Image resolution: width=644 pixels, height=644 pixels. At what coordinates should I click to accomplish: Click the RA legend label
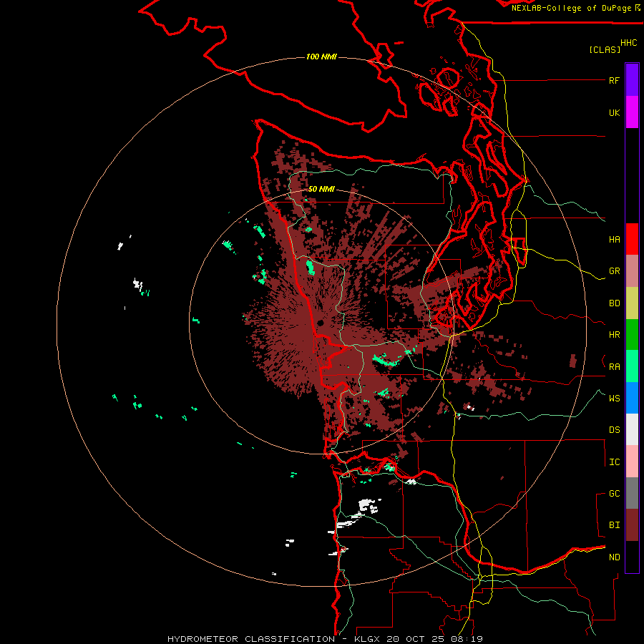pyautogui.click(x=615, y=366)
